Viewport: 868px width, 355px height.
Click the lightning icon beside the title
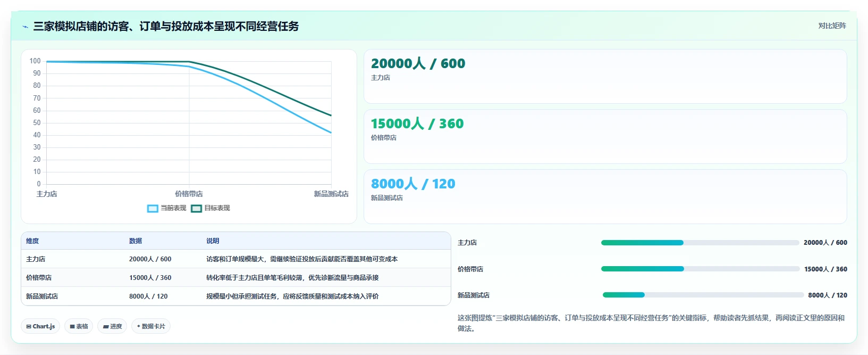[x=25, y=27]
